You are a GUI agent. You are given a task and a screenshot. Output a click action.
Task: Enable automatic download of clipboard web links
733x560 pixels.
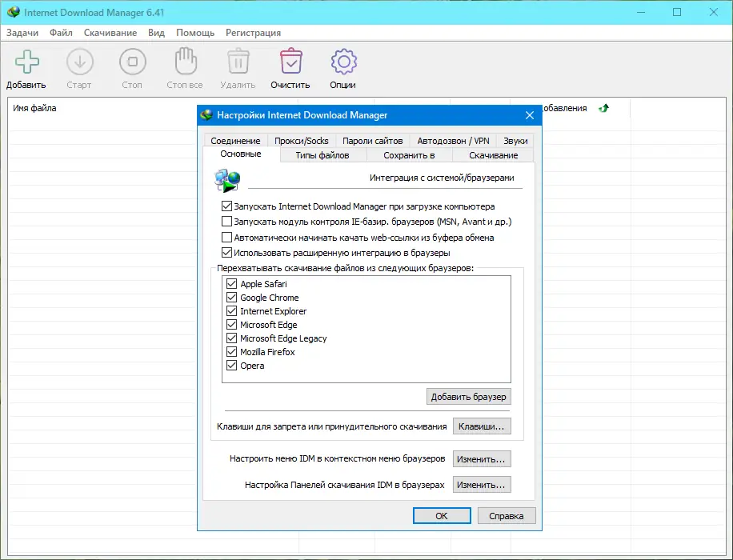point(226,238)
